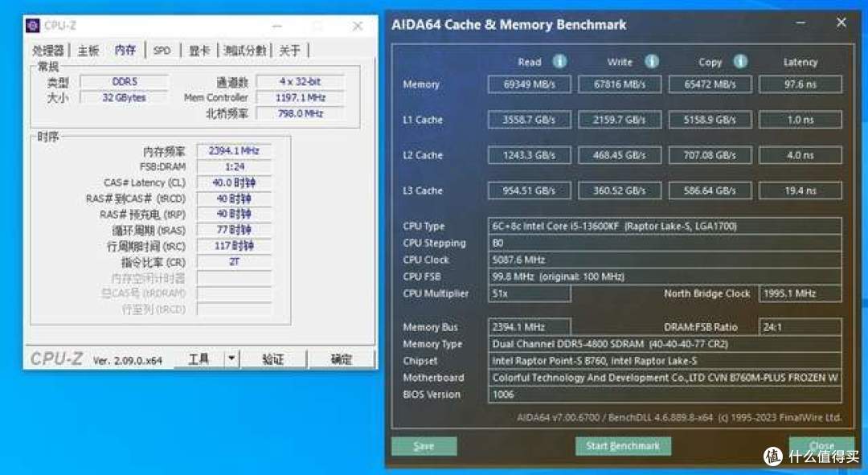This screenshot has width=868, height=475.
Task: Open the Write info icon in AIDA64
Action: [x=652, y=61]
